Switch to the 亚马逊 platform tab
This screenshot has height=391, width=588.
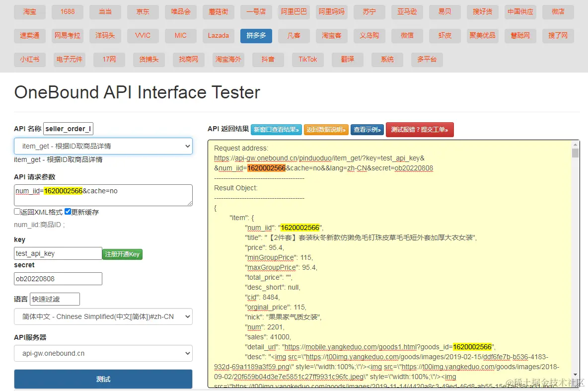407,12
